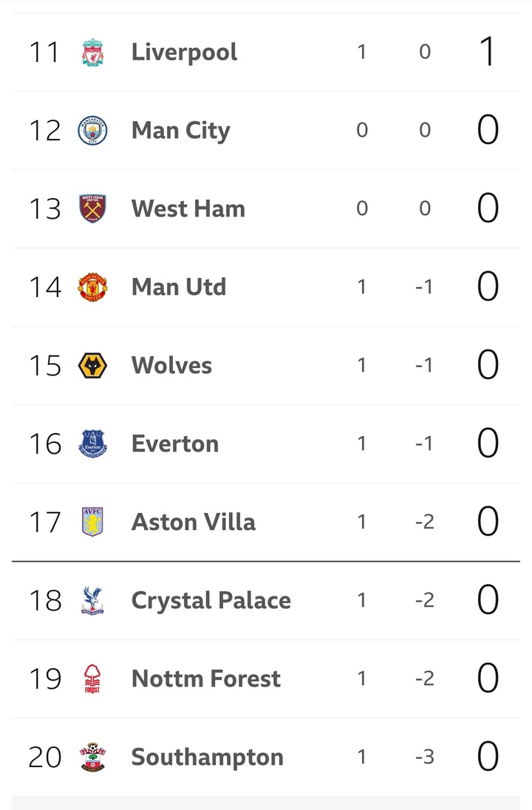Select the West Ham team name

tap(188, 209)
